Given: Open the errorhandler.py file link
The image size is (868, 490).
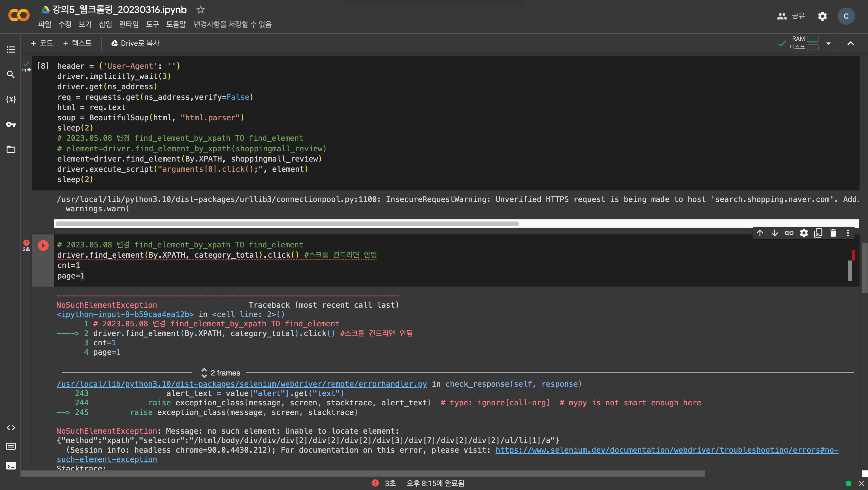Looking at the screenshot, I should 242,384.
